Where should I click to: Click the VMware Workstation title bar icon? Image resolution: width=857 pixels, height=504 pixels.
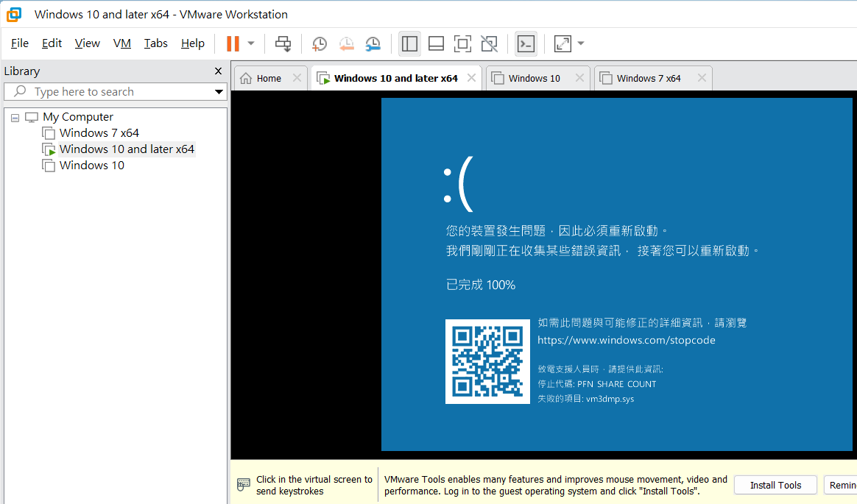point(14,14)
